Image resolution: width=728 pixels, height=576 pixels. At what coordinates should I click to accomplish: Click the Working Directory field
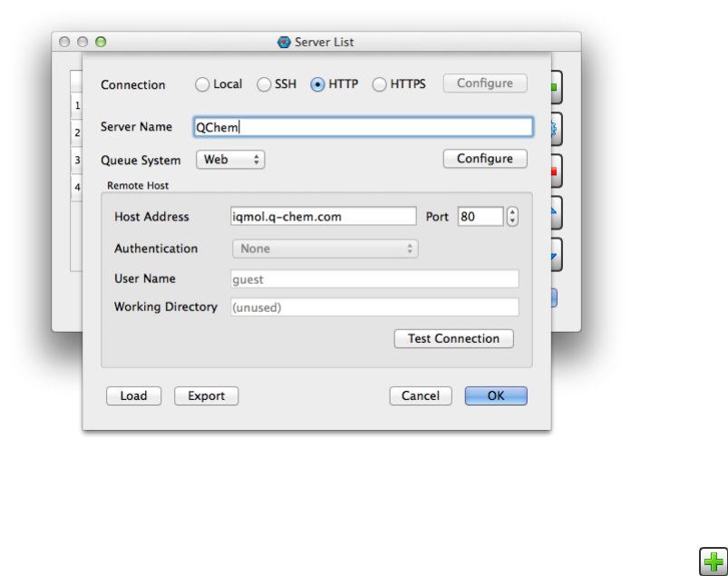374,307
